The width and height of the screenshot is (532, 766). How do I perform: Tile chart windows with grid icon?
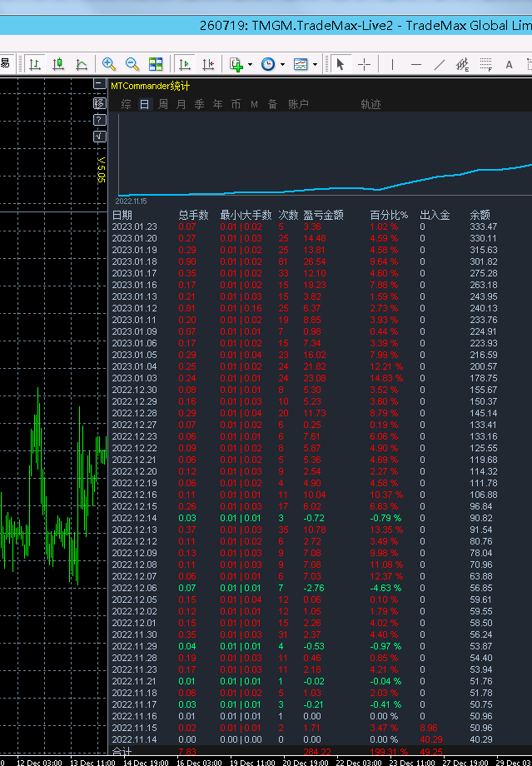click(x=156, y=64)
